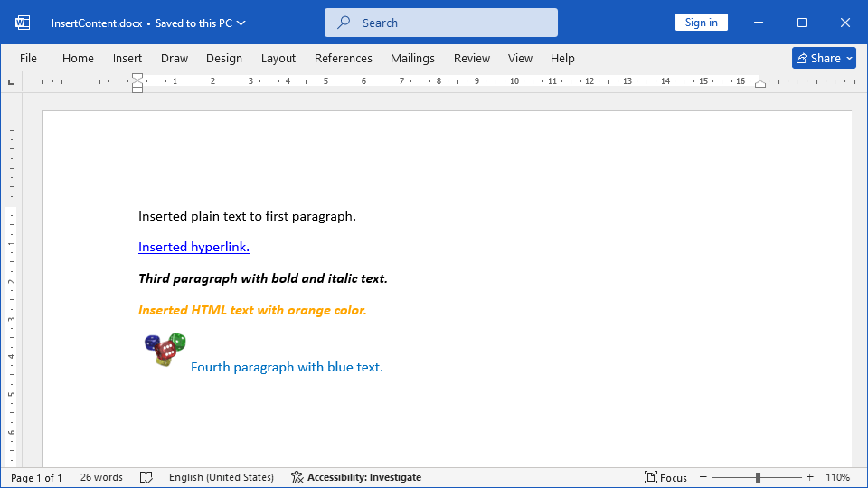Click the zoom in plus button
This screenshot has width=868, height=488.
coord(809,477)
